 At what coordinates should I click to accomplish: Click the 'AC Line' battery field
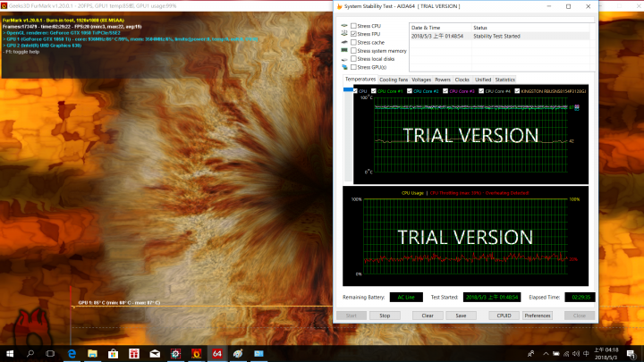pyautogui.click(x=406, y=297)
